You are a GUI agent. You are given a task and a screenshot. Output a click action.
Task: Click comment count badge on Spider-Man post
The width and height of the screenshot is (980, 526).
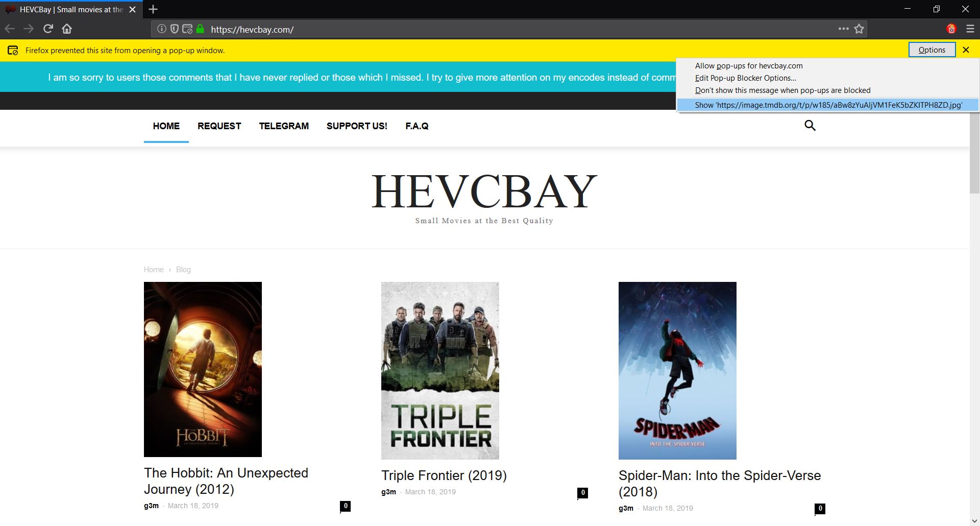820,509
